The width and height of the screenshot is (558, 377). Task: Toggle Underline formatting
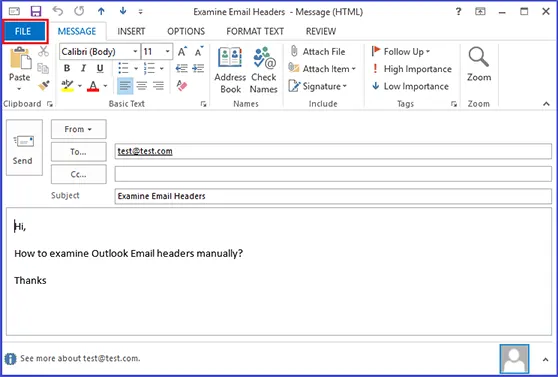pos(100,68)
